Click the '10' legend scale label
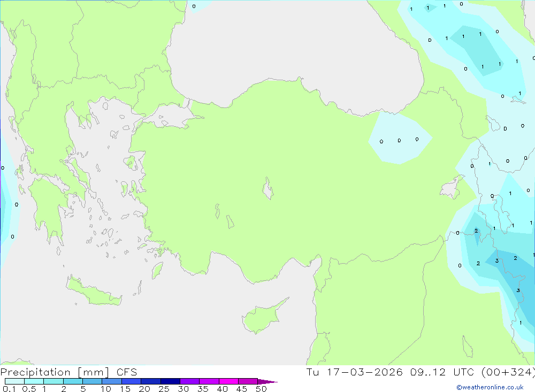535x392 pixels. click(106, 389)
